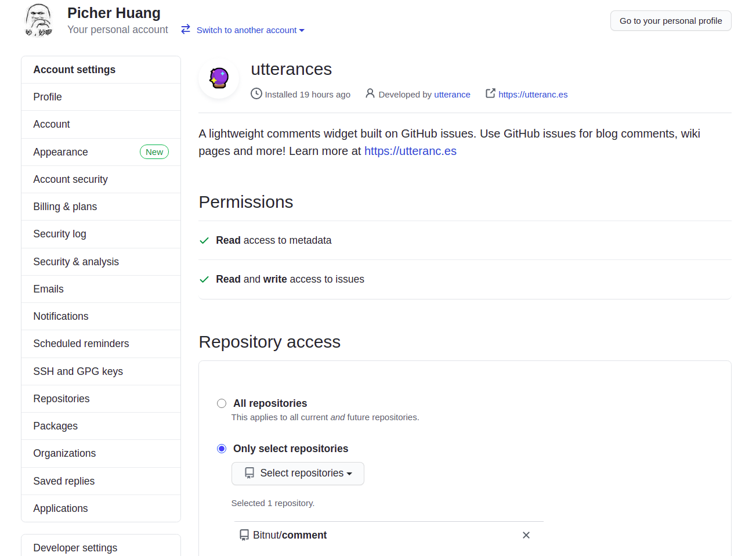Screen dimensions: 756x556
Task: Expand the Select repositories dropdown
Action: (298, 474)
